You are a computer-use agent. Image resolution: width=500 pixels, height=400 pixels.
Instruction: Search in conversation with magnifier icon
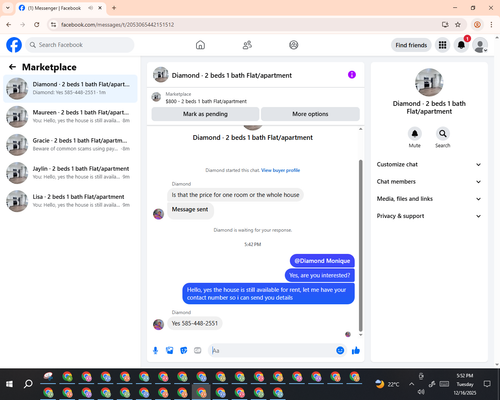click(443, 134)
